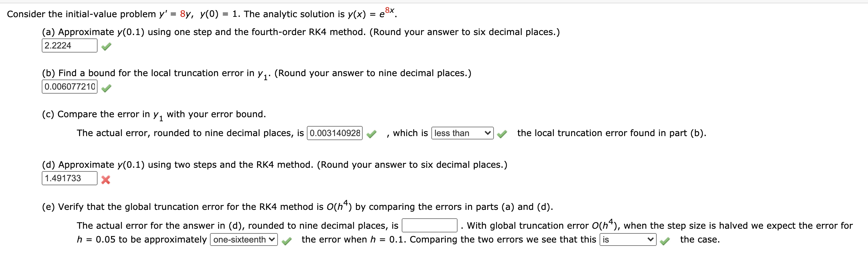Select the error bound field showing 0.006077210

69,87
